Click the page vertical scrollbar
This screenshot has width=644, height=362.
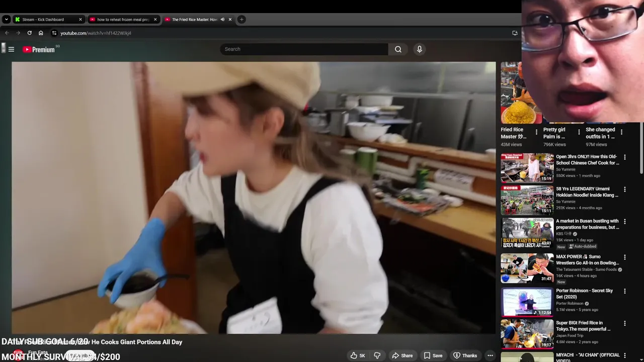(x=641, y=149)
